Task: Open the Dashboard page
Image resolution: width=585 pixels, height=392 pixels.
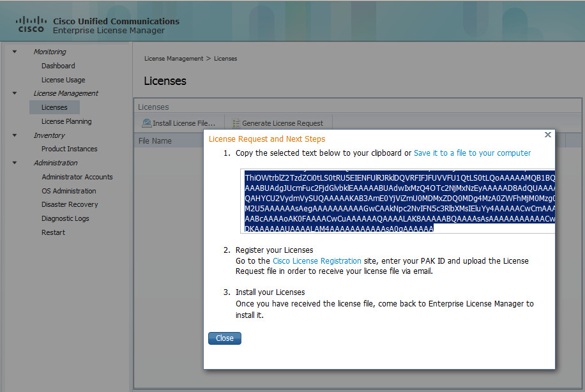Action: pyautogui.click(x=58, y=66)
